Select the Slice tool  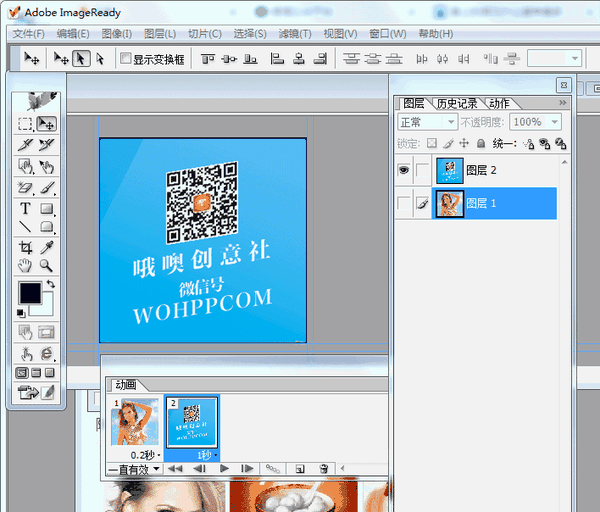(25, 145)
